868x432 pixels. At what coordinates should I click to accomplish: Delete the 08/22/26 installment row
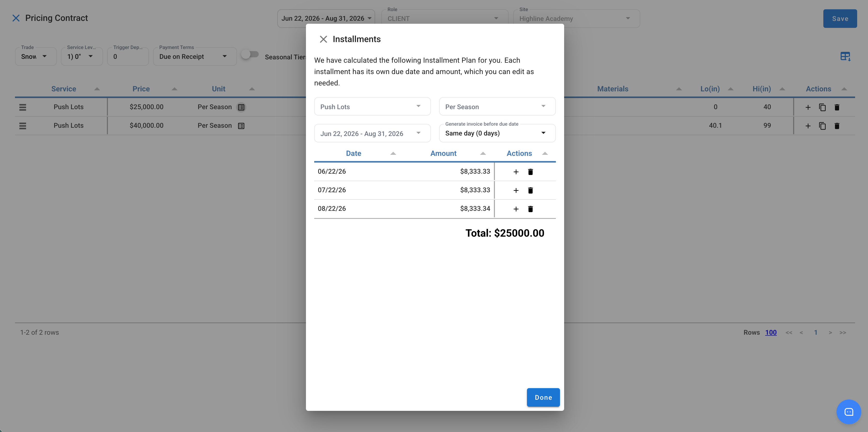530,209
